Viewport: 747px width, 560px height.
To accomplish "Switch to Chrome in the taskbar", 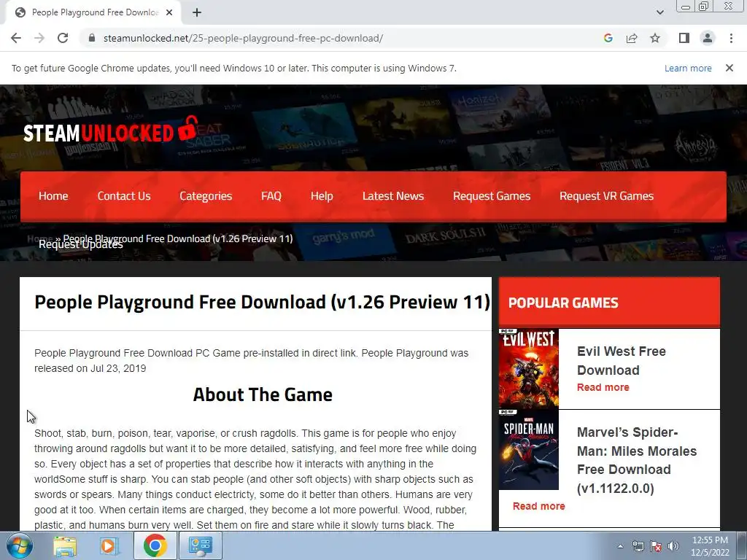I will [x=155, y=545].
